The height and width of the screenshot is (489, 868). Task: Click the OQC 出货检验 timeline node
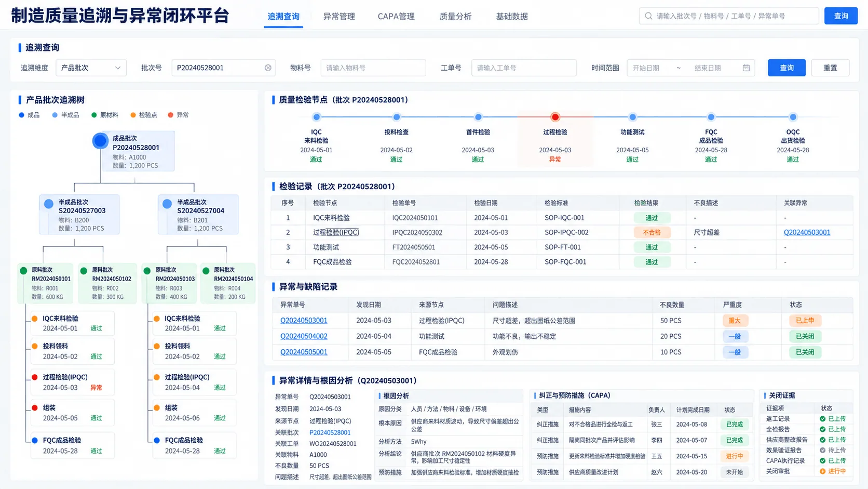(793, 117)
